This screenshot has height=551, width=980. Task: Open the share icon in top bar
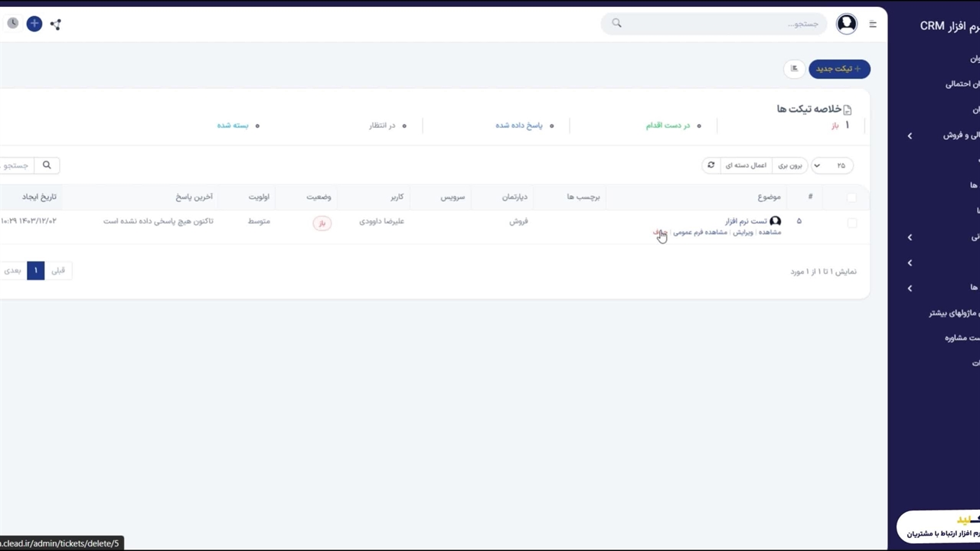click(55, 24)
